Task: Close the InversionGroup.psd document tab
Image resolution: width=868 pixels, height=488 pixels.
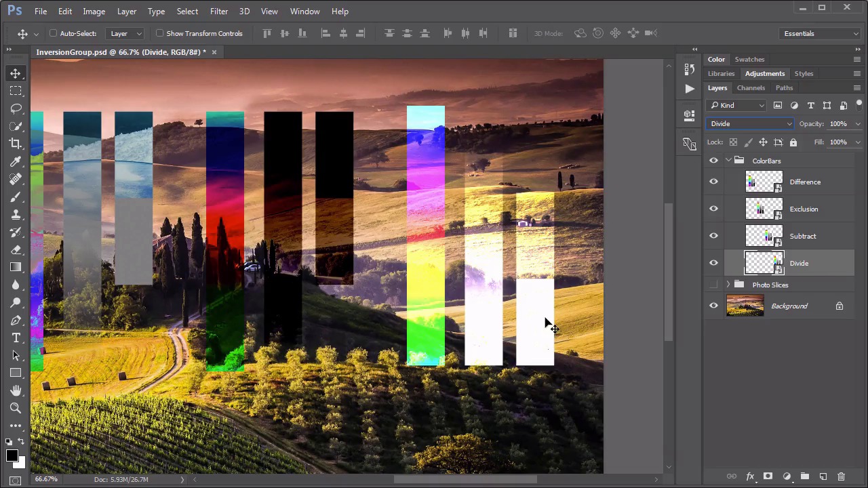Action: (x=214, y=52)
